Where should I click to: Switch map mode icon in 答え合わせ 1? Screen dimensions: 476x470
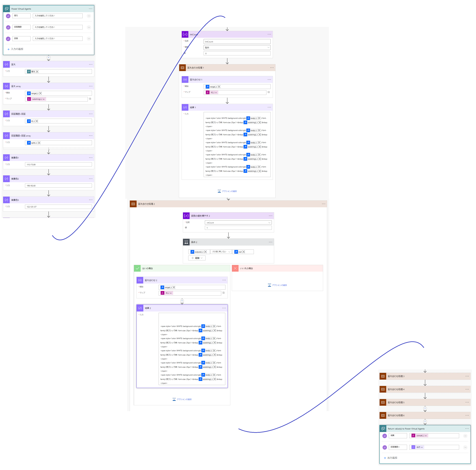[269, 92]
